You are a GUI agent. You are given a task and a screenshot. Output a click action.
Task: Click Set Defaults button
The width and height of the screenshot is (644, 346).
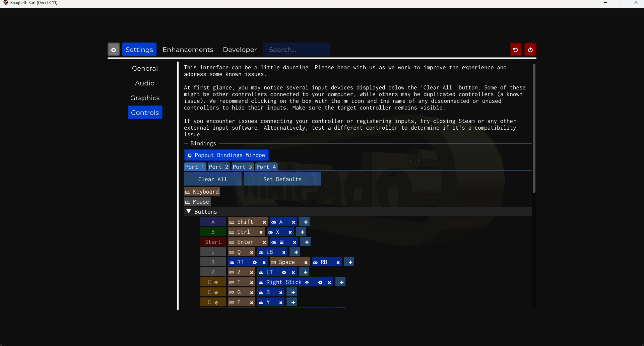(282, 179)
